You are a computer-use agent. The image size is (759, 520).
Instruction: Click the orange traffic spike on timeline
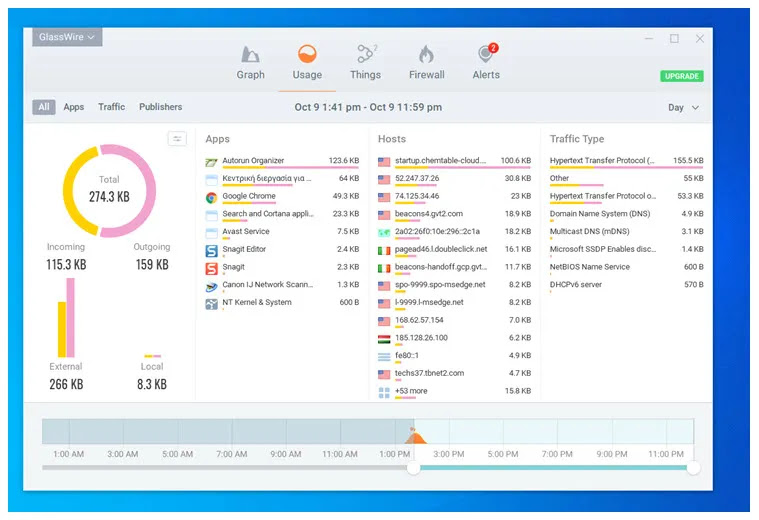[415, 437]
